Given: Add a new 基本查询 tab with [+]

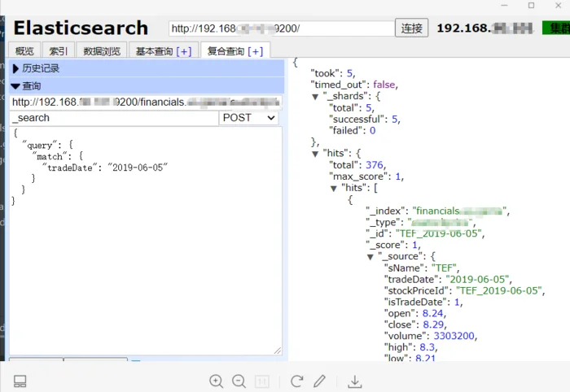Looking at the screenshot, I should click(184, 51).
